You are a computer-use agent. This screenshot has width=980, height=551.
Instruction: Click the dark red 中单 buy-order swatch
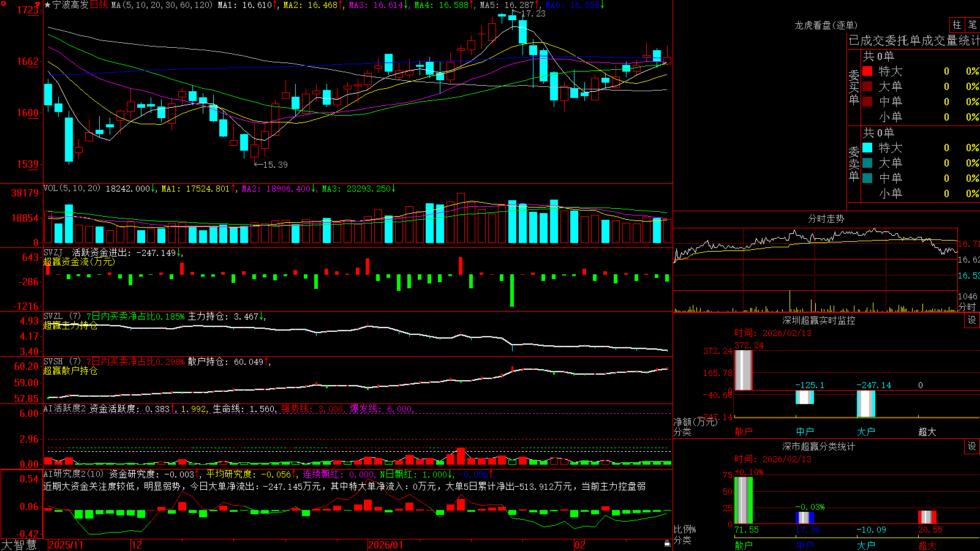(x=867, y=102)
